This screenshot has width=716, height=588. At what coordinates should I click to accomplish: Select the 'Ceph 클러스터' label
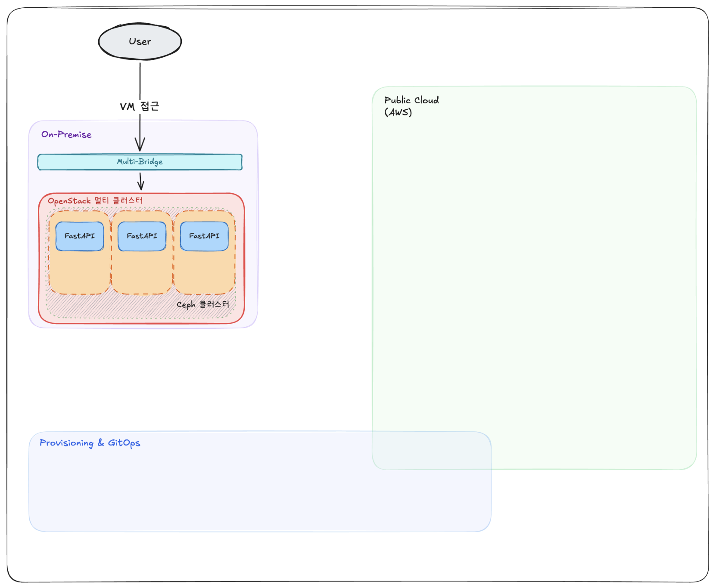click(x=203, y=304)
